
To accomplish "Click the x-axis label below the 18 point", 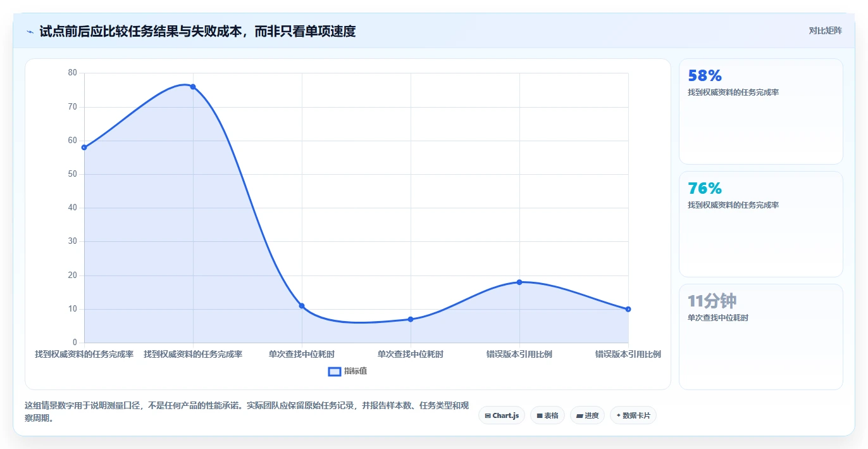I will pos(519,354).
